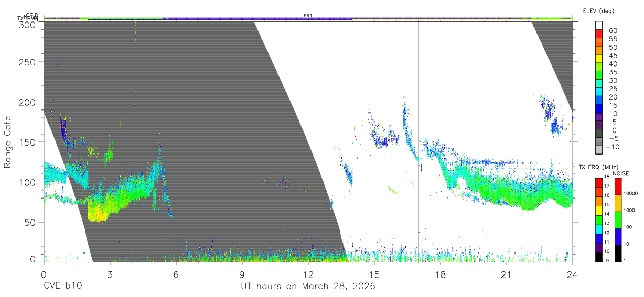644x297 pixels.
Task: Click the red swatch in TX FRQ colorbar
Action: (599, 182)
